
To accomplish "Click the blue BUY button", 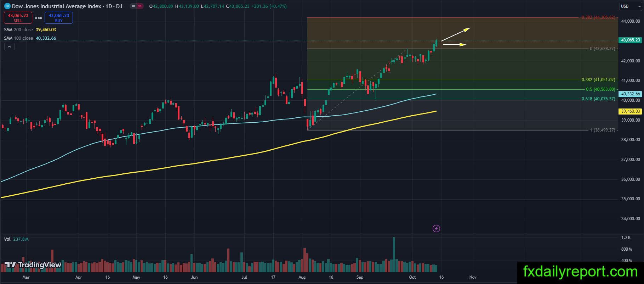I will pyautogui.click(x=59, y=18).
